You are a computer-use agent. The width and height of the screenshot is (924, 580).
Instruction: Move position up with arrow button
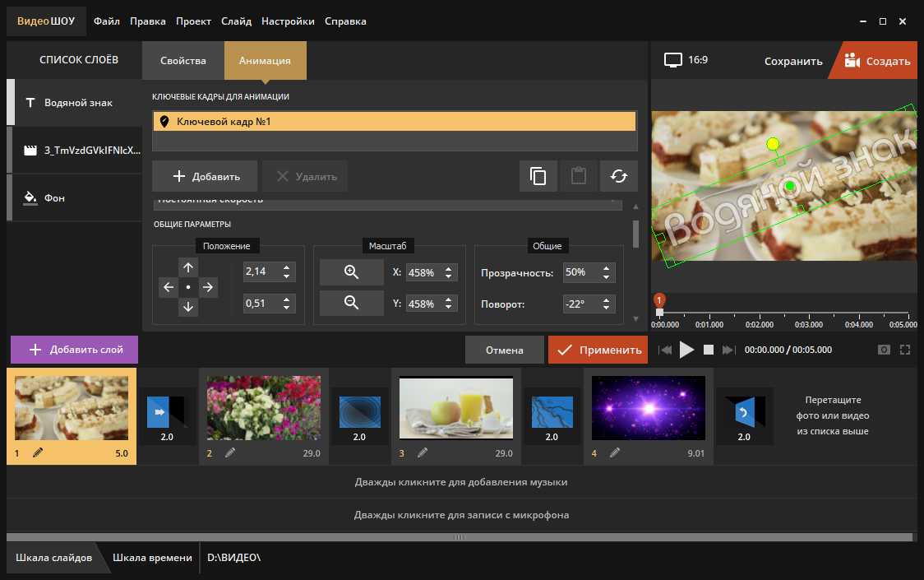(188, 267)
